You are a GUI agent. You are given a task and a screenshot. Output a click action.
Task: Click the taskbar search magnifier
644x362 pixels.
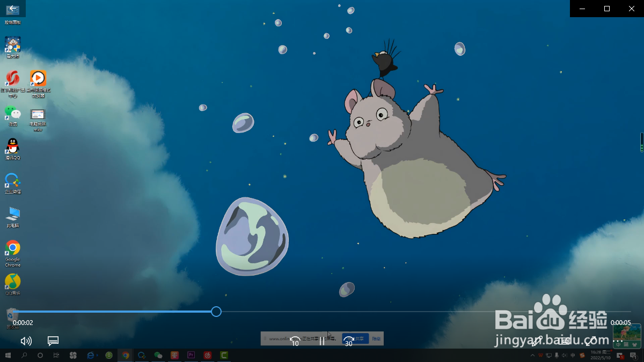click(x=24, y=355)
